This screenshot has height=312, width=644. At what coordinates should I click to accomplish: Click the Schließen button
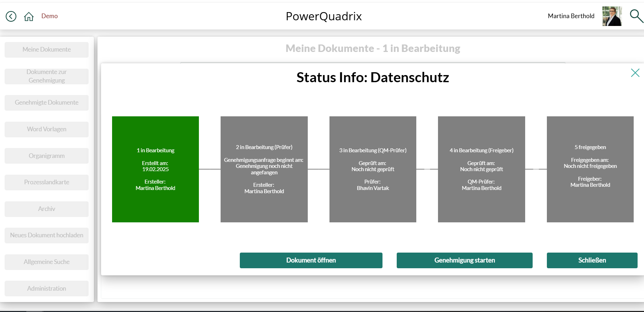[x=592, y=260]
